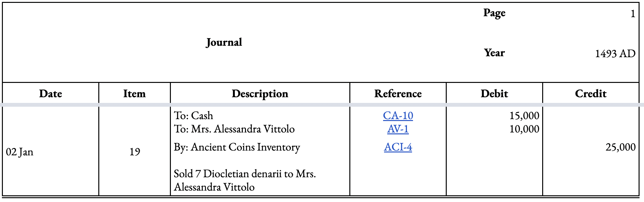Viewport: 644px width, 202px height.
Task: Select the Credit column header
Action: pos(591,93)
